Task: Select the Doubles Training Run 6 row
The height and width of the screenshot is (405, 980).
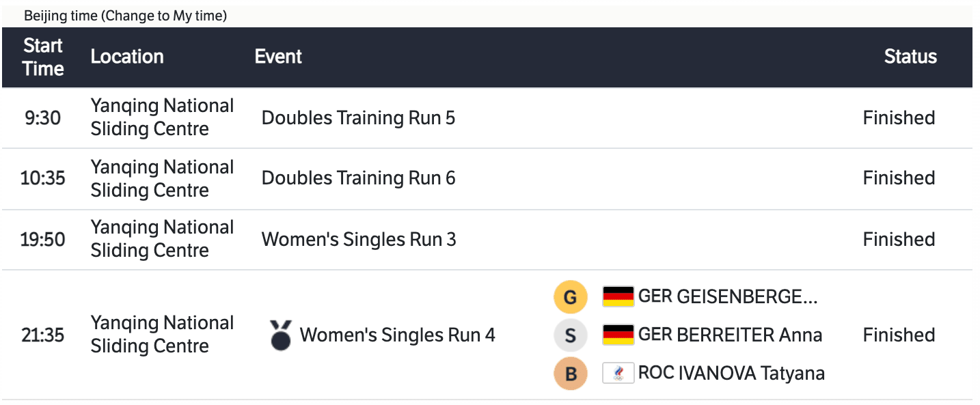Action: pos(358,178)
